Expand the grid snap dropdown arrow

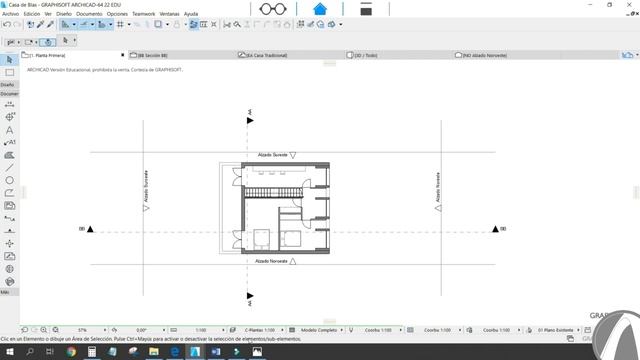click(x=129, y=24)
